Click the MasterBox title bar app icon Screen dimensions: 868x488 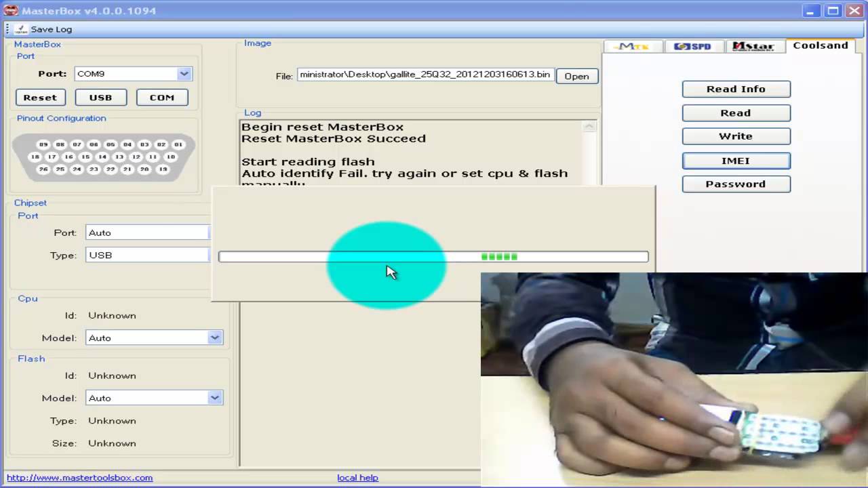[10, 10]
